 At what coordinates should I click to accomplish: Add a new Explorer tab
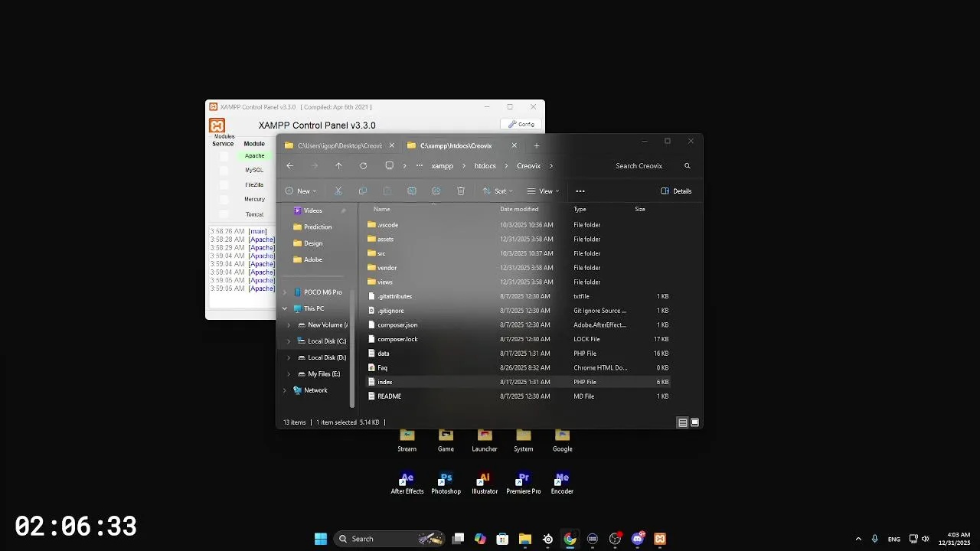point(537,145)
